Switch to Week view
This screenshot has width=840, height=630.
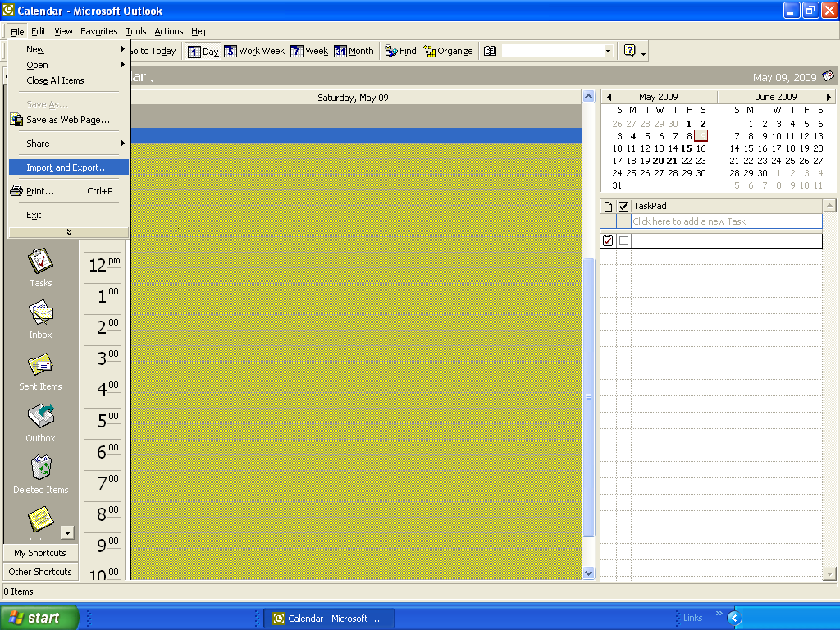[309, 52]
